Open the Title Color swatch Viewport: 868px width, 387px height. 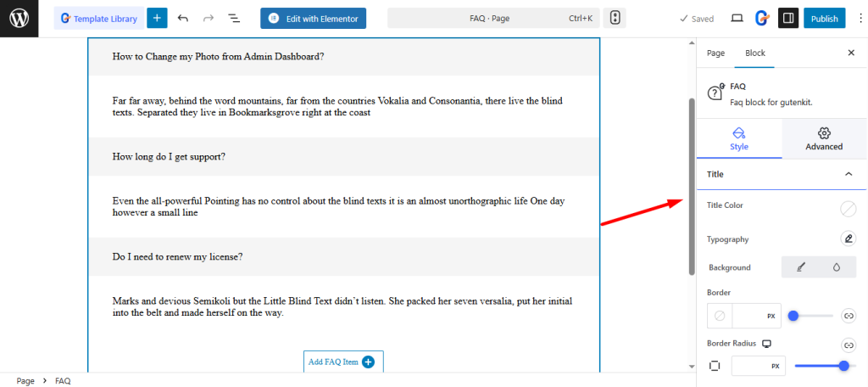pos(848,209)
